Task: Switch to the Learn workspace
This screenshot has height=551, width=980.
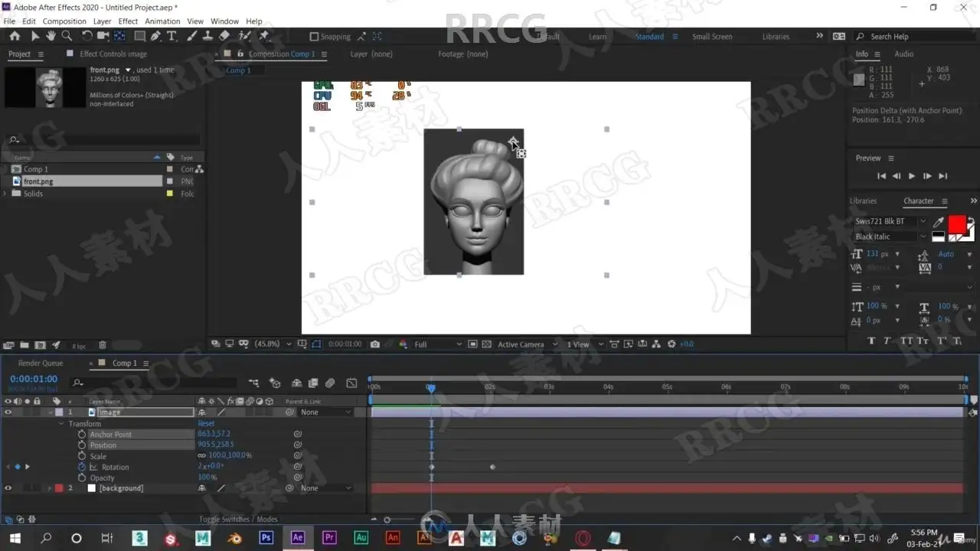Action: tap(597, 37)
